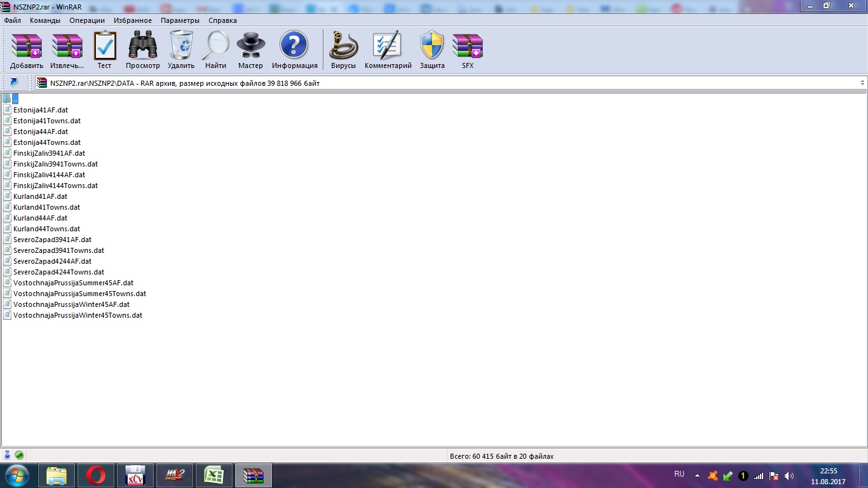Click the RU language indicator
This screenshot has height=488, width=868.
click(679, 474)
